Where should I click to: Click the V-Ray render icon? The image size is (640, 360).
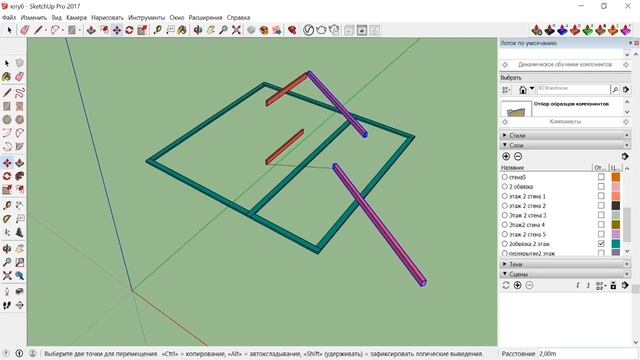(309, 30)
